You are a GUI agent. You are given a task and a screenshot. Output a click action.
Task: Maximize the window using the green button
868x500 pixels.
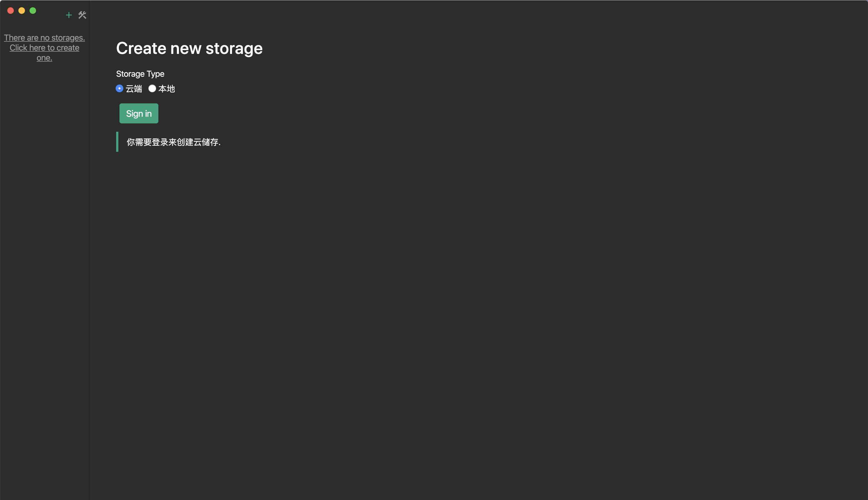pos(33,11)
